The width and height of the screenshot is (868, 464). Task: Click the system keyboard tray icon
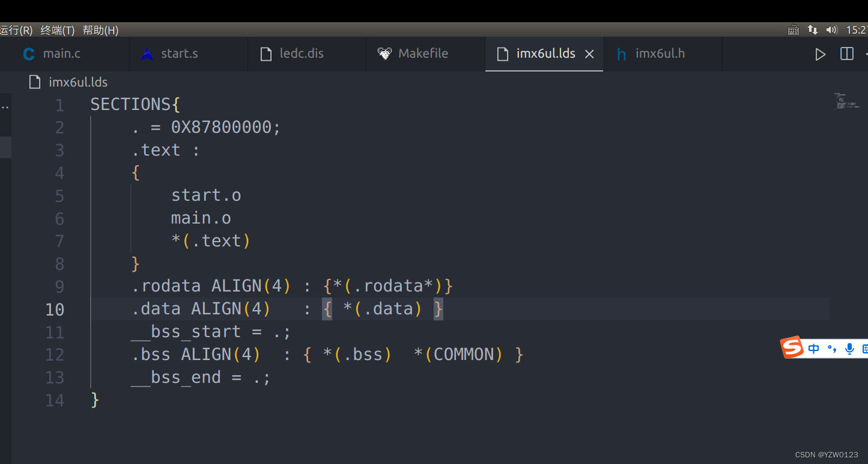tap(794, 30)
